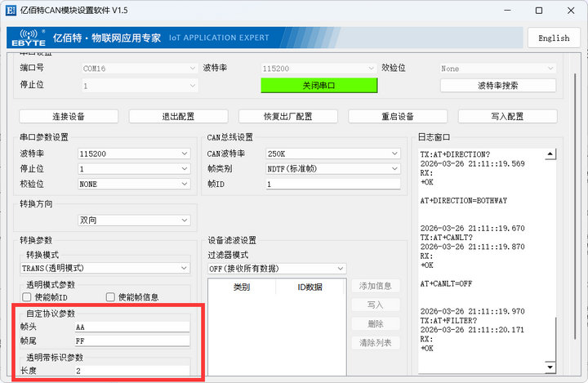
Task: Open the CAN波特率 250K dropdown
Action: [x=333, y=154]
